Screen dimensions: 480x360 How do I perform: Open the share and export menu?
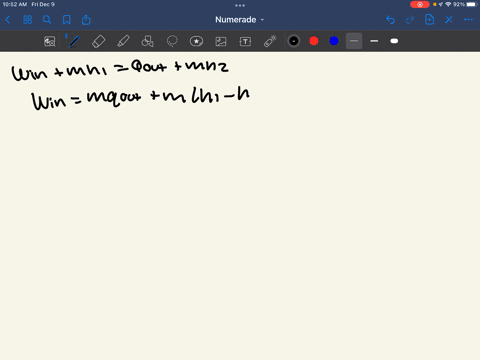tap(86, 20)
